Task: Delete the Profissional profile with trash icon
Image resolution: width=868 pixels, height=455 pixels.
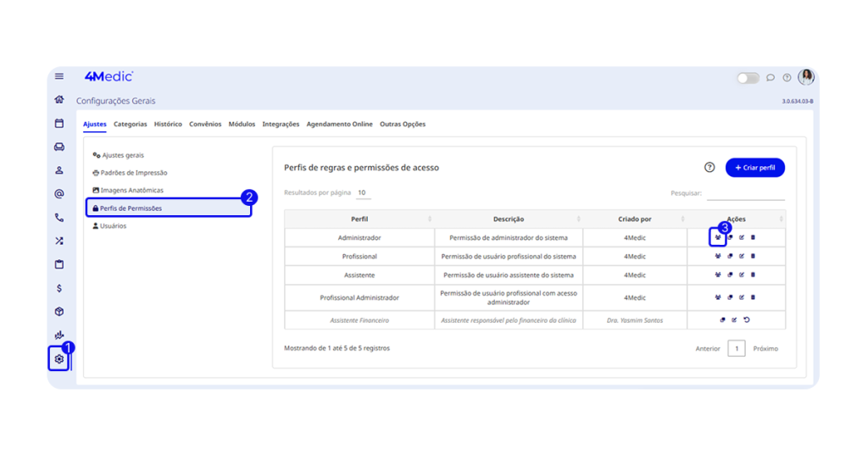Action: [753, 256]
